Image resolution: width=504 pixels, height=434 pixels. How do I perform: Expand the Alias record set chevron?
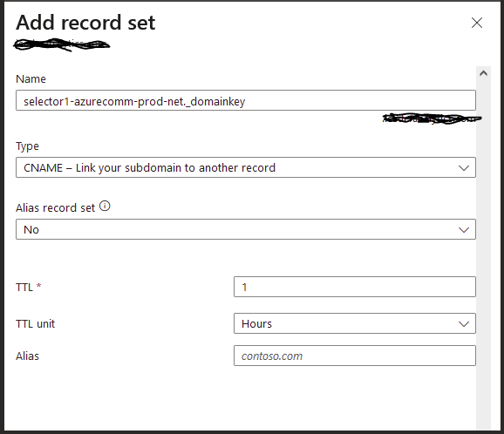point(464,230)
